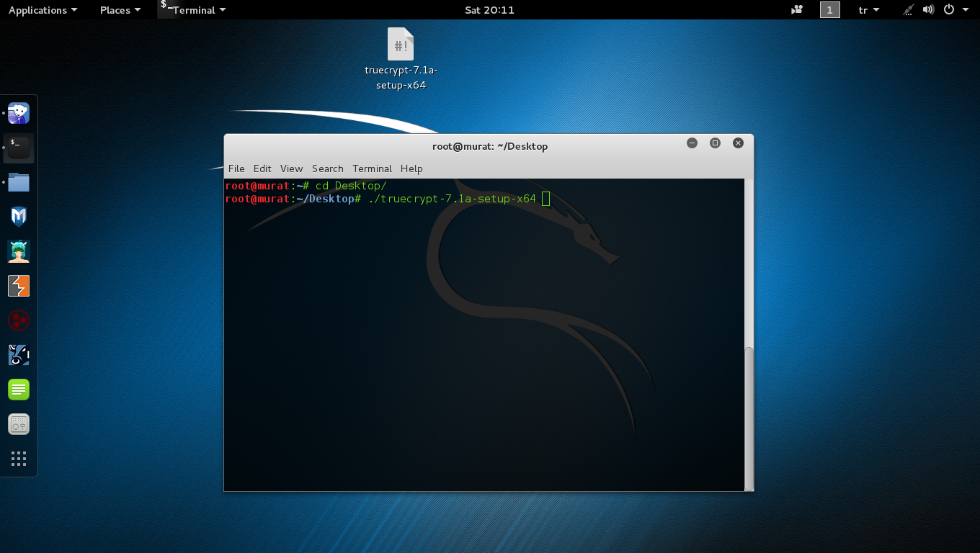Open Maltego from the dock
Image resolution: width=980 pixels, height=553 pixels.
[19, 320]
